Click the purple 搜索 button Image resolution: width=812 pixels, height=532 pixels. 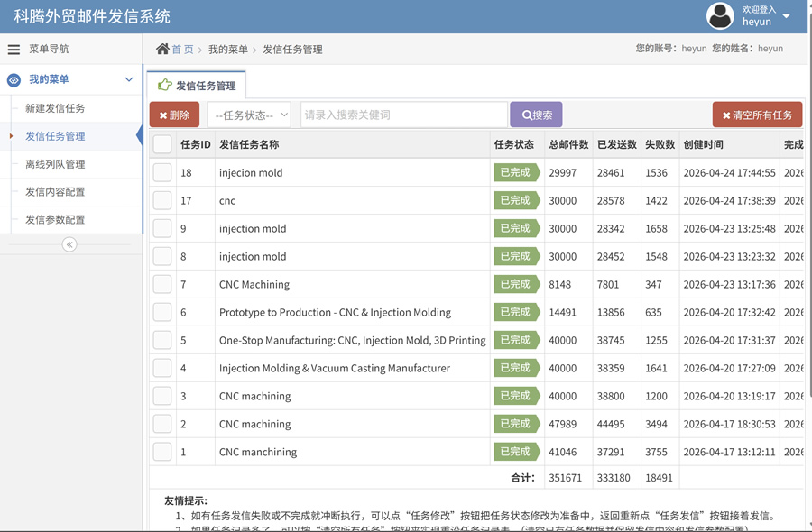click(536, 115)
